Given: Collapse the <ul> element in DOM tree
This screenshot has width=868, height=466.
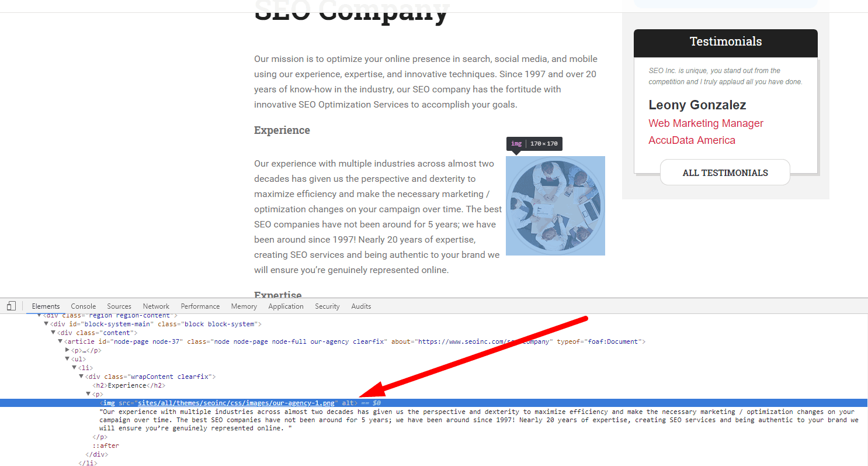Looking at the screenshot, I should tap(67, 359).
